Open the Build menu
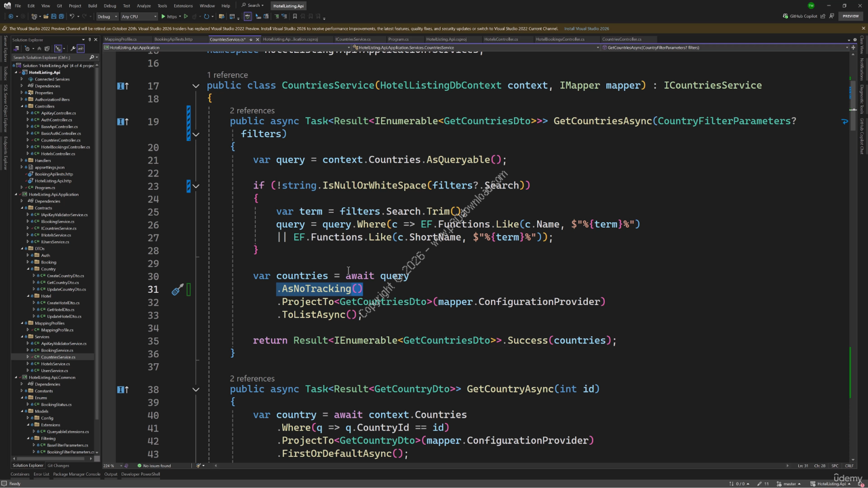Image resolution: width=868 pixels, height=488 pixels. (x=92, y=5)
